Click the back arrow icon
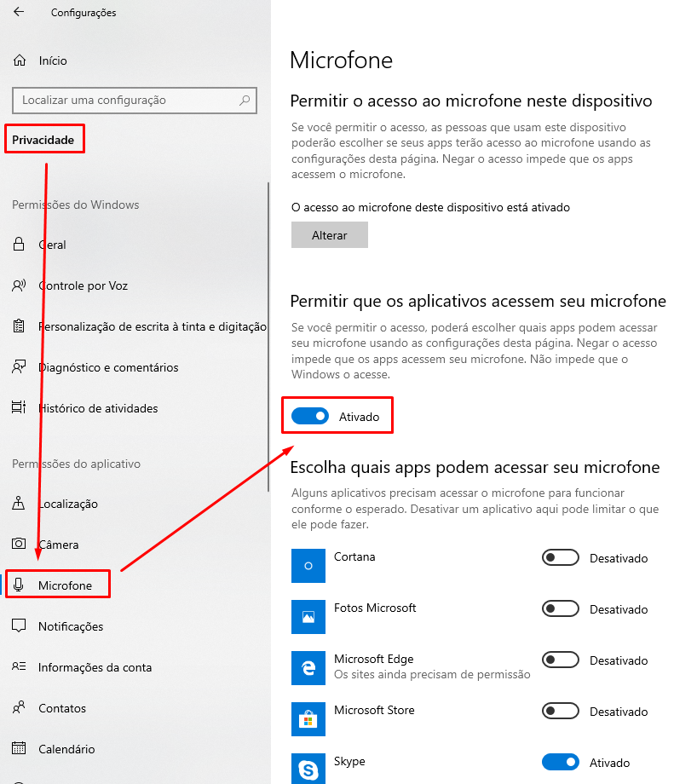This screenshot has width=674, height=784. 19,13
